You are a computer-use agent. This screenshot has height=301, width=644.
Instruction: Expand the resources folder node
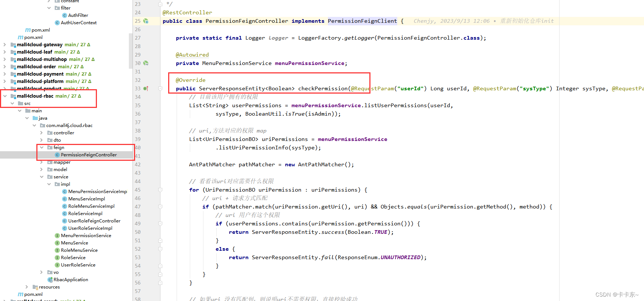27,287
